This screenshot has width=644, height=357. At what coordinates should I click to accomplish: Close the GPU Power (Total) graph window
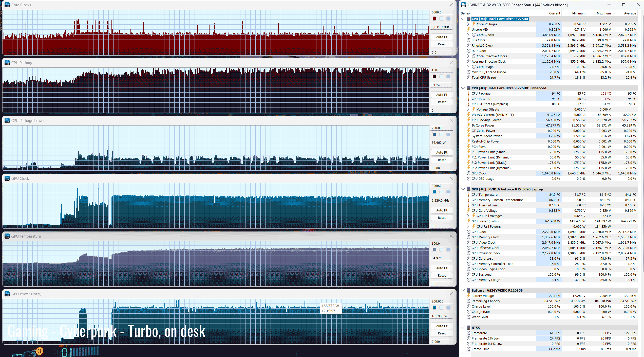coord(451,294)
